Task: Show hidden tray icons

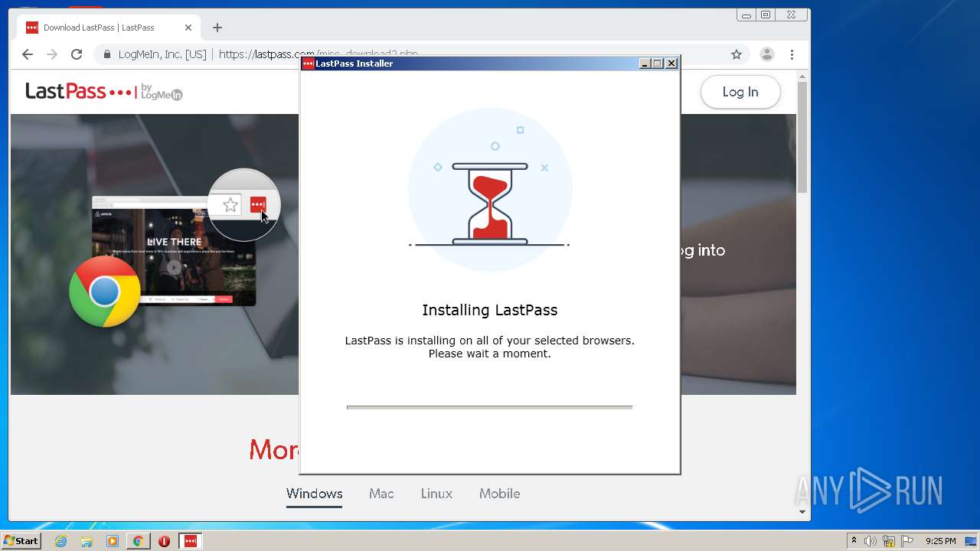Action: click(x=854, y=541)
